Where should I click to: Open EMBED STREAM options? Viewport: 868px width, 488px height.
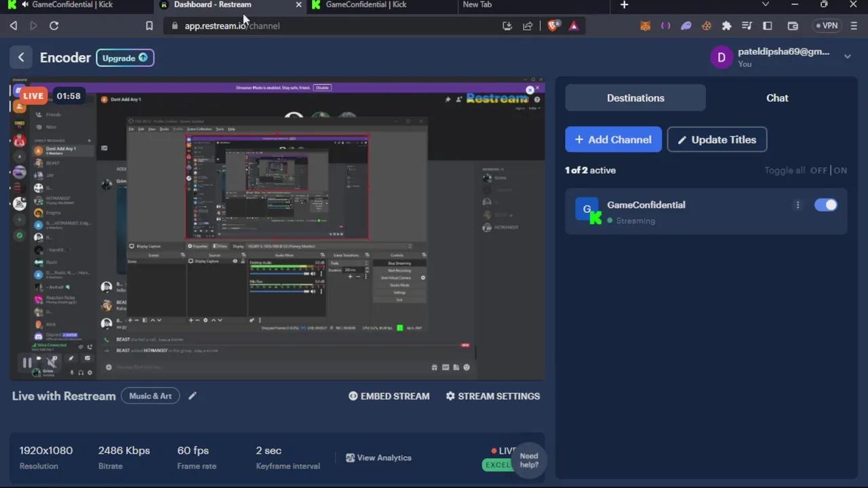389,396
